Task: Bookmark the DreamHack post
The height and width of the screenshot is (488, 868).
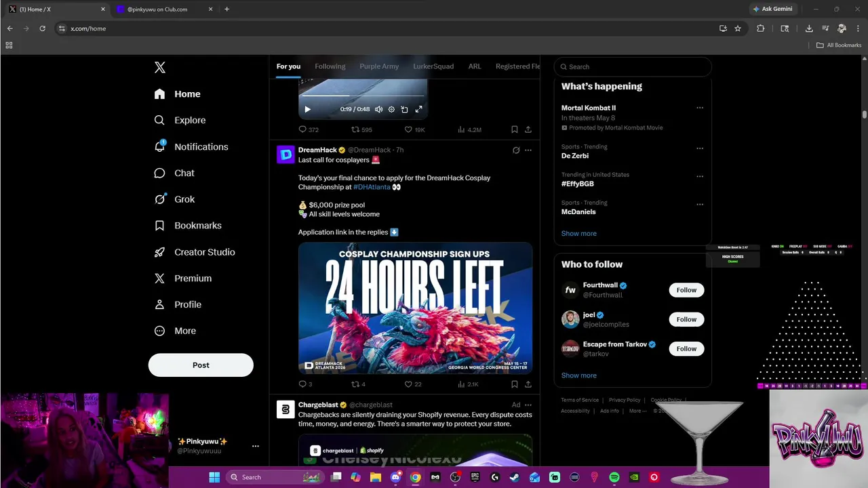Action: click(515, 384)
